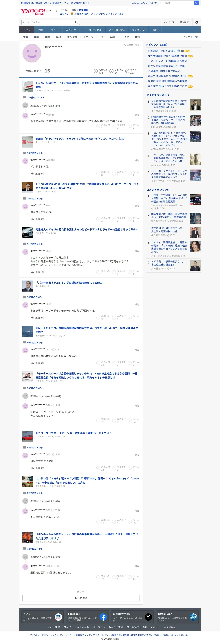Expand 返信先のコメントを見る(4件)
The width and height of the screenshot is (220, 644).
point(45,501)
